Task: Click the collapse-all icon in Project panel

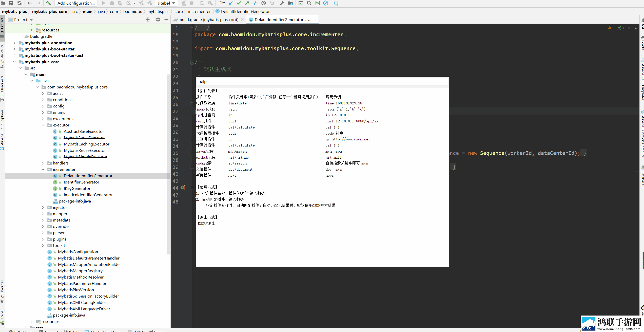Action: pyautogui.click(x=148, y=20)
